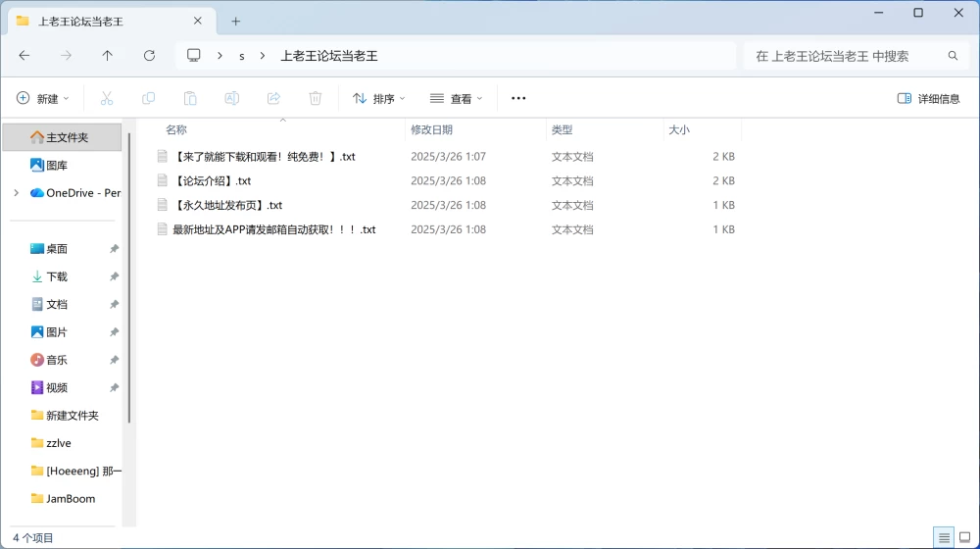The image size is (980, 549).
Task: Select the file icon of 【永久地址发布页】.txt
Action: point(163,205)
